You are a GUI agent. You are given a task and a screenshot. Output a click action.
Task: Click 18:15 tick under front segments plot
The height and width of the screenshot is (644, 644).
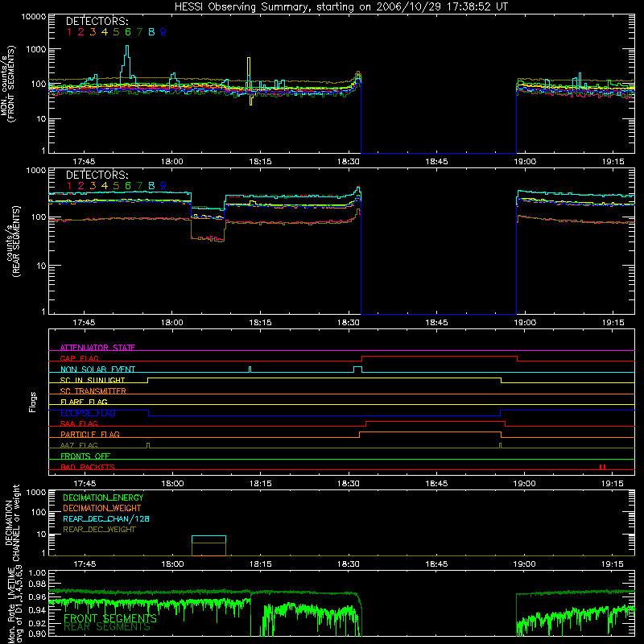point(260,162)
